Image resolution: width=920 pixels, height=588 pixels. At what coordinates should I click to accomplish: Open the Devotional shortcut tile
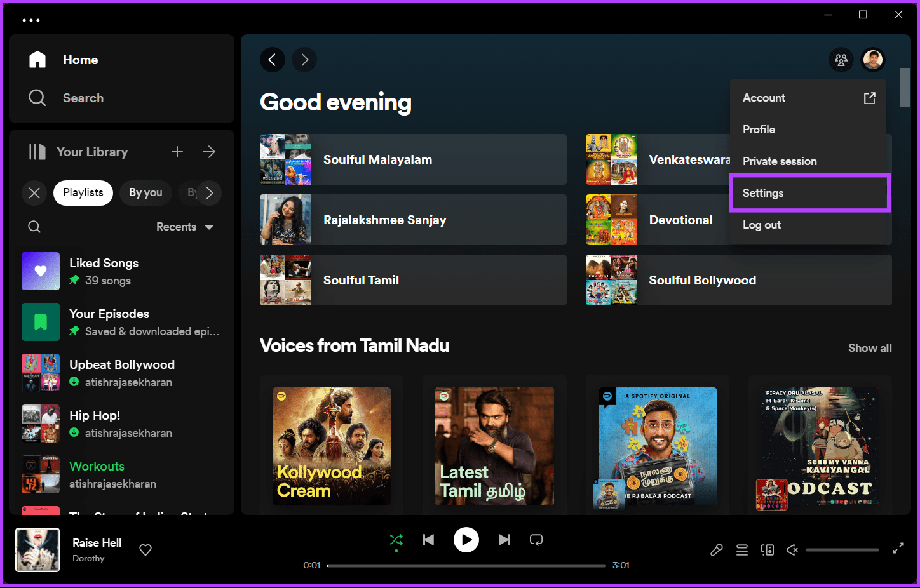[x=658, y=220]
